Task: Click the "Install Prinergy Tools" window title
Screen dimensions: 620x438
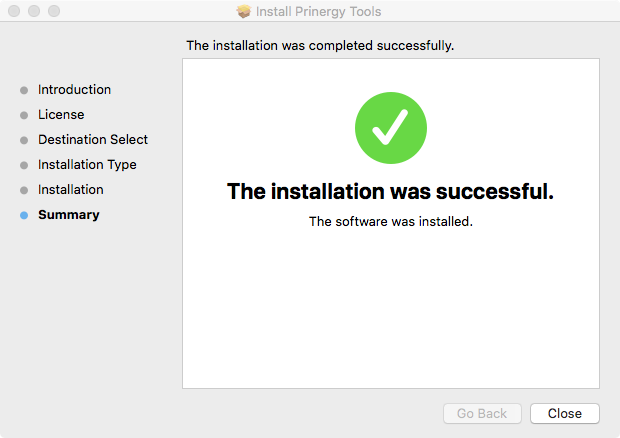Action: [x=318, y=12]
